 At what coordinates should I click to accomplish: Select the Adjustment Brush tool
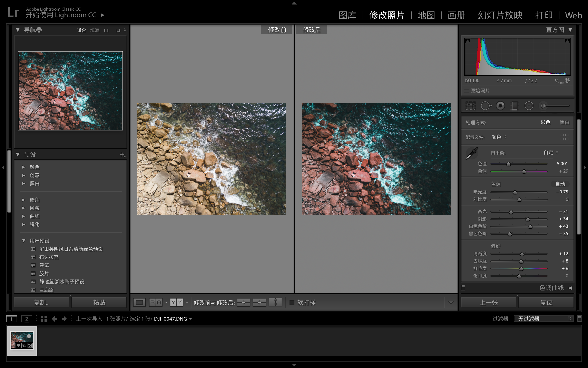point(554,106)
